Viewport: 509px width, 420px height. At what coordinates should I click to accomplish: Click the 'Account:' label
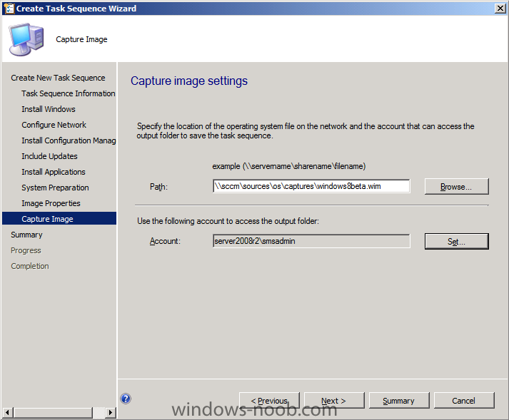[x=165, y=241]
